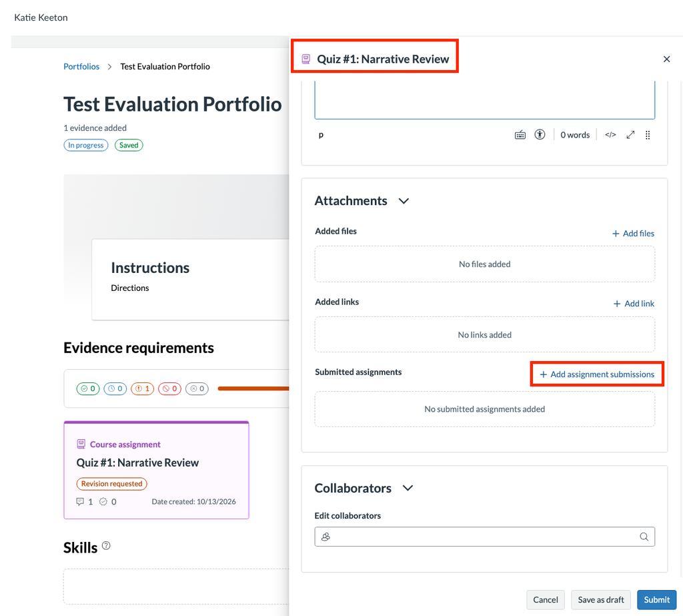Click the orange revision requested count badge
Viewport: 683px width, 616px height.
tap(143, 388)
